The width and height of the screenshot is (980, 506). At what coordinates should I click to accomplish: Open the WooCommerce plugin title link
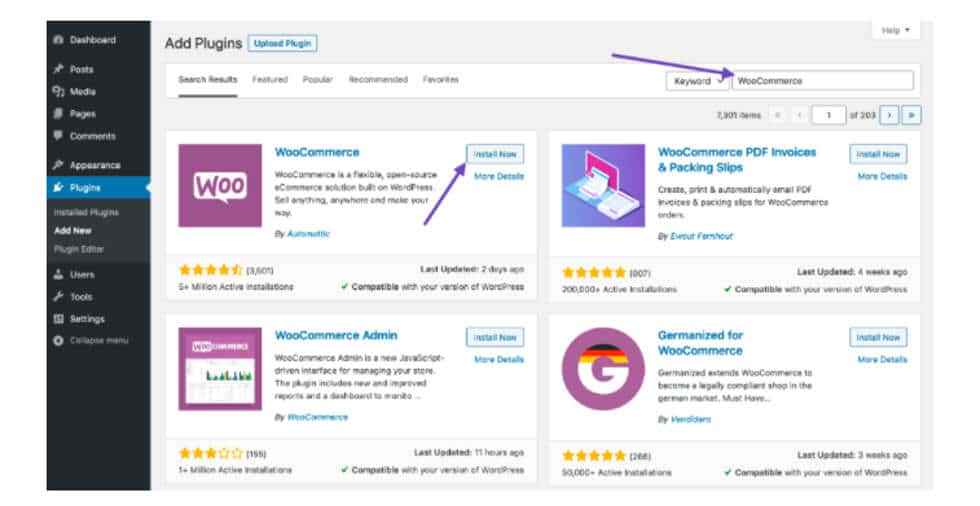point(317,152)
